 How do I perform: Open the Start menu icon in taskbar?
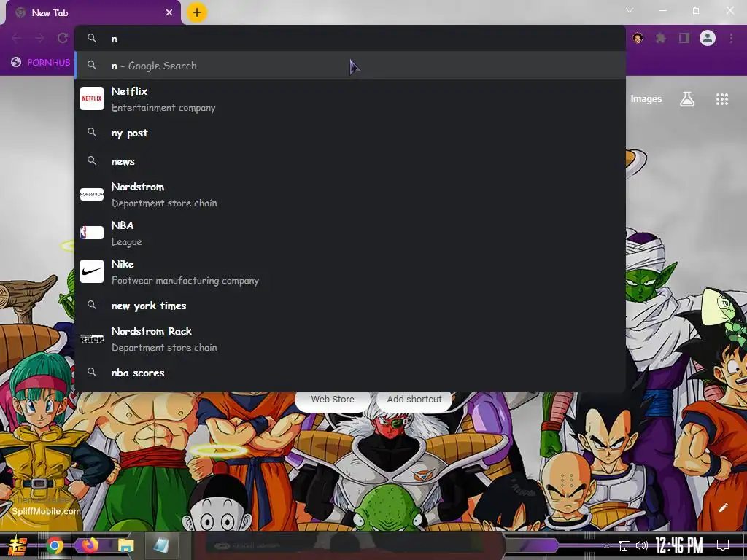[18, 545]
